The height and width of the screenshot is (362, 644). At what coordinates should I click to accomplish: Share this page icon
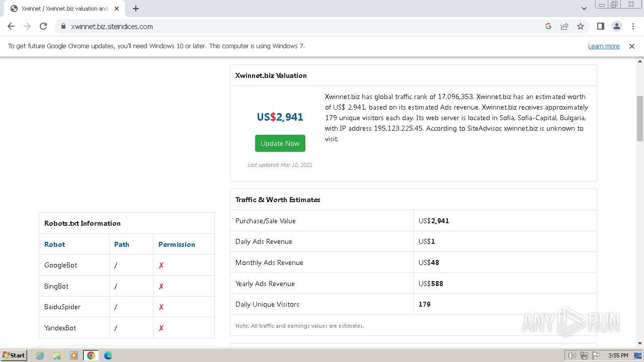point(565,26)
